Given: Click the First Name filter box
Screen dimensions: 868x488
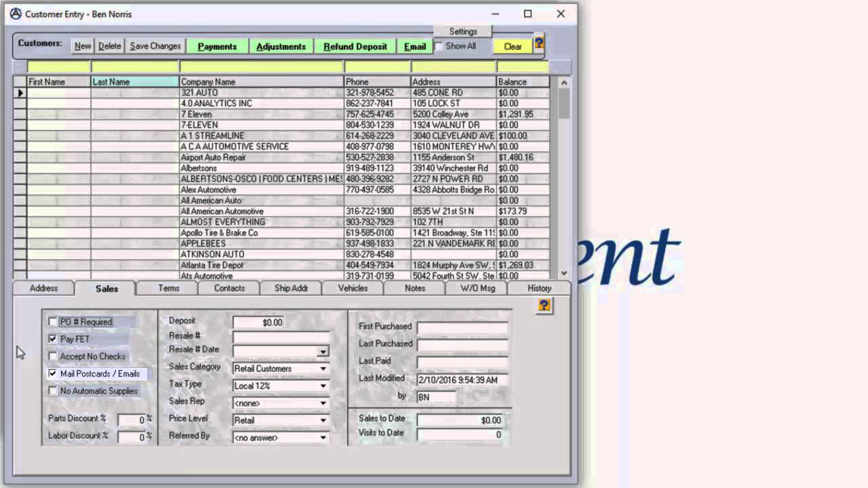Looking at the screenshot, I should pos(58,67).
